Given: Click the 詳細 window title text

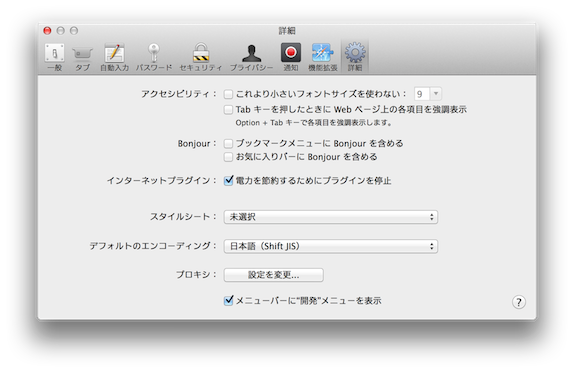Looking at the screenshot, I should coord(287,31).
